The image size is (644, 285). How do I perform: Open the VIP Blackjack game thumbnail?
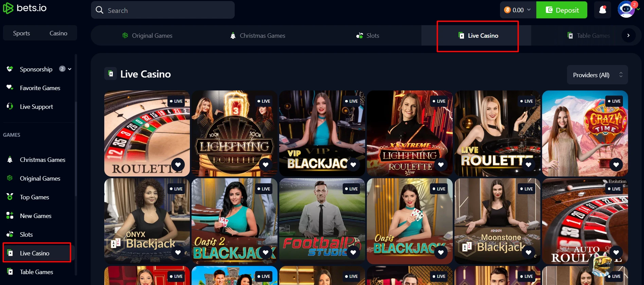pos(322,133)
